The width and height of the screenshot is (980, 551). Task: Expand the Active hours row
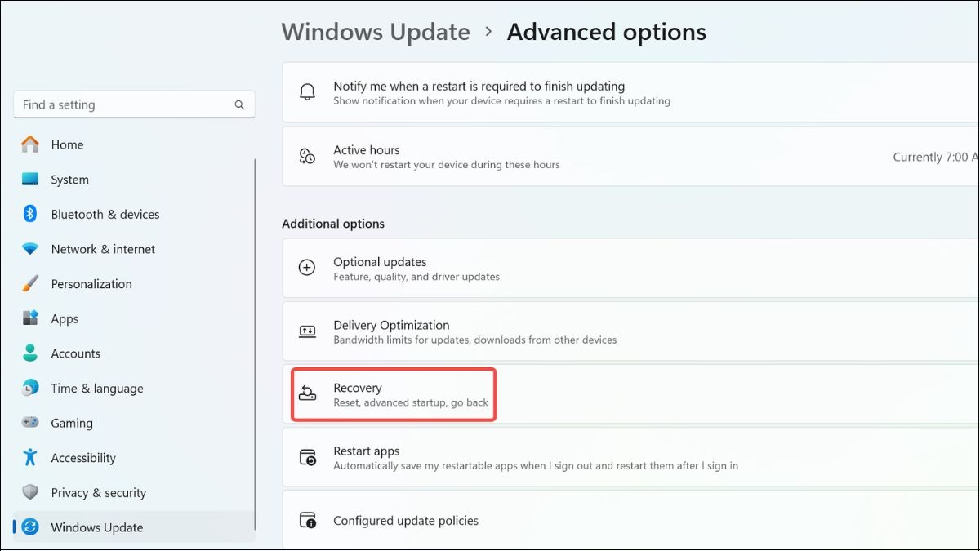tap(630, 156)
